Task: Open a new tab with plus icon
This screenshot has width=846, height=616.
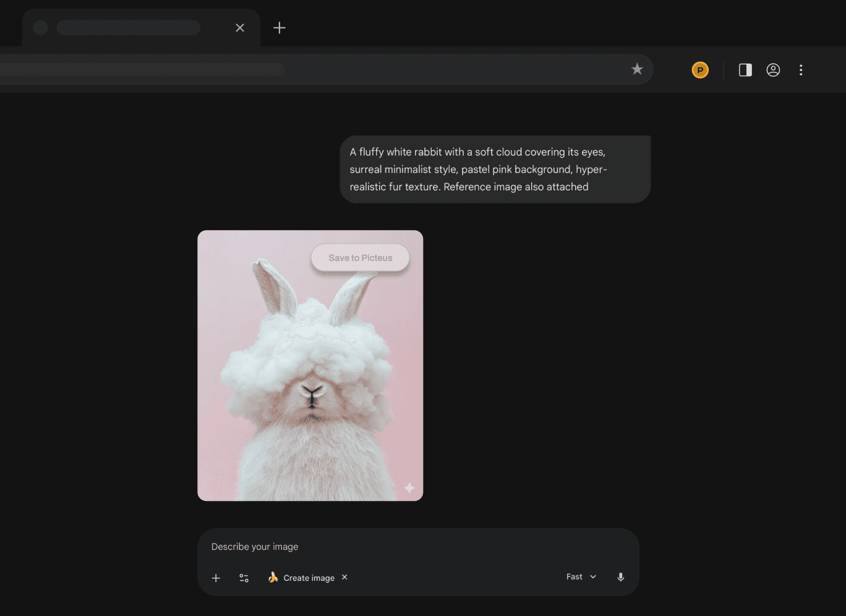Action: pos(280,28)
